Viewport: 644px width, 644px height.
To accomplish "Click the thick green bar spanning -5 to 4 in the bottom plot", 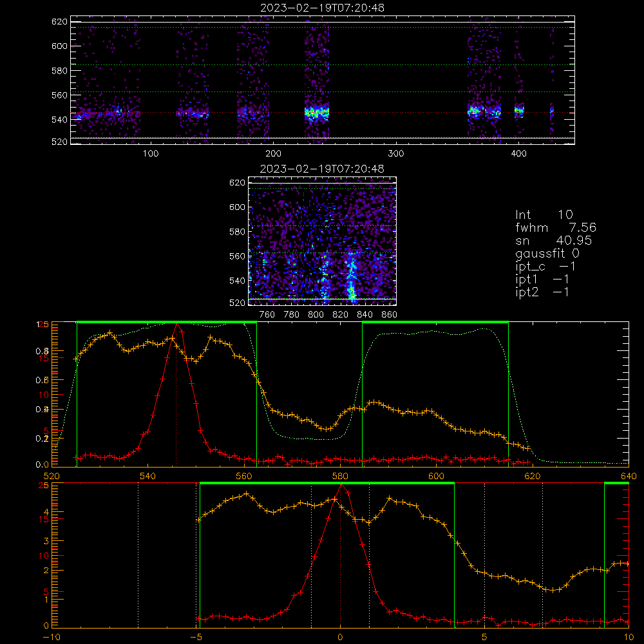I will pos(327,484).
